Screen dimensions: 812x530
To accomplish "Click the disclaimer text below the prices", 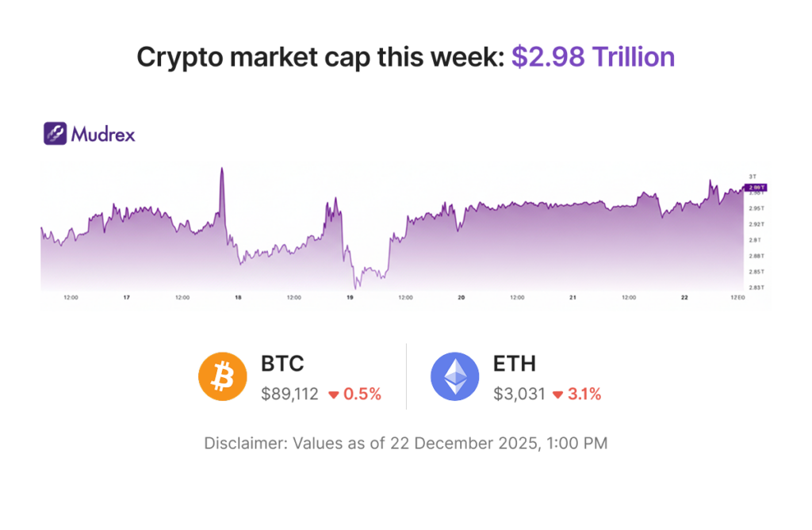I will point(405,443).
